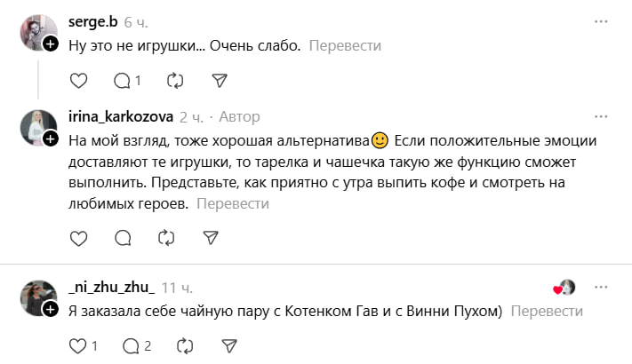Share irina_karkozova's reply
Image resolution: width=632 pixels, height=364 pixels.
[x=211, y=237]
